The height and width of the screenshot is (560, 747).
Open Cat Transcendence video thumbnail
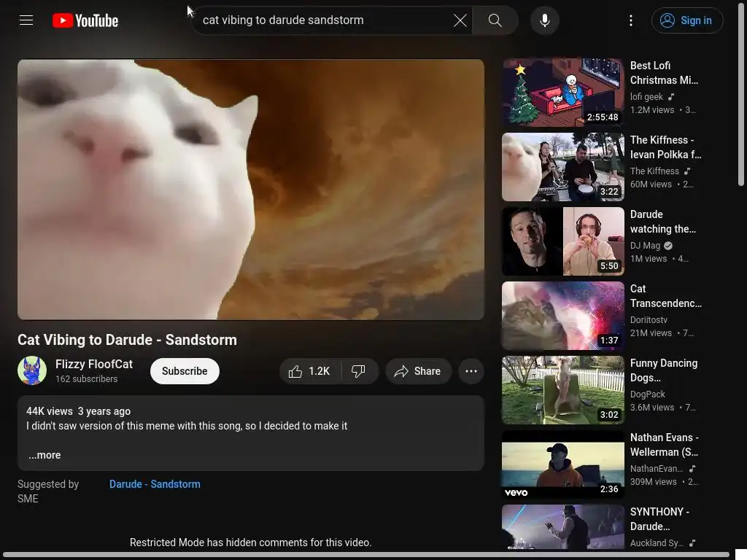click(x=562, y=315)
